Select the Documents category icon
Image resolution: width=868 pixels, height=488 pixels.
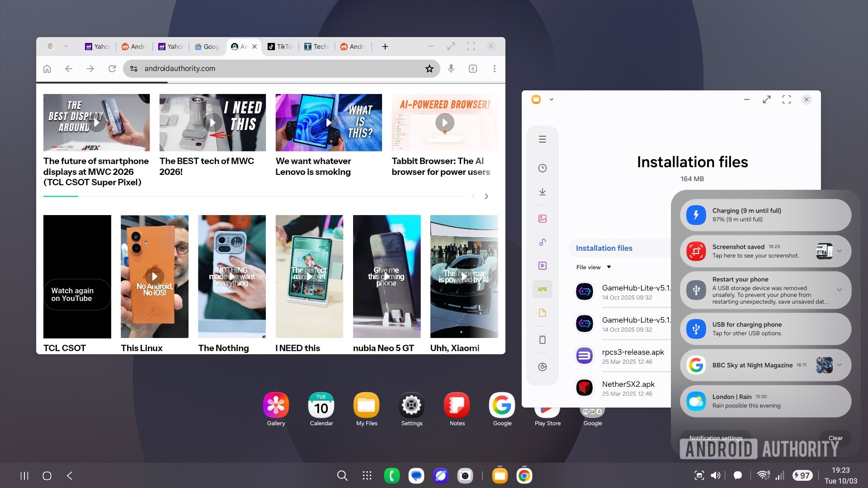coord(542,312)
